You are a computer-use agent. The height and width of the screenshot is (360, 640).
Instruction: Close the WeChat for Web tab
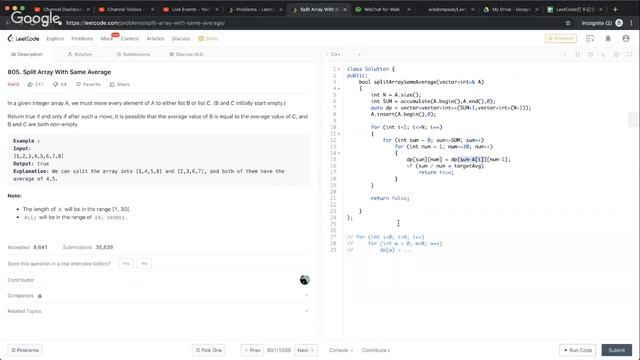pyautogui.click(x=409, y=9)
